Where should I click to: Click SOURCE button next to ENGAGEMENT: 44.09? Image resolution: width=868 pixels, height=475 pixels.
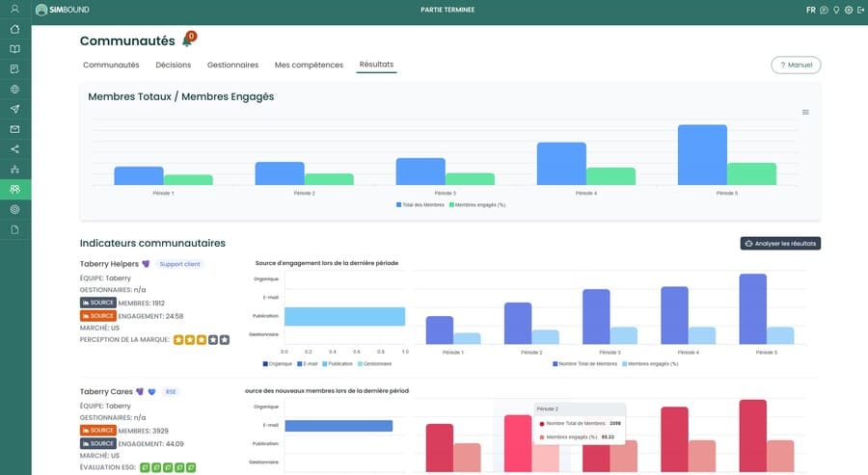[98, 443]
